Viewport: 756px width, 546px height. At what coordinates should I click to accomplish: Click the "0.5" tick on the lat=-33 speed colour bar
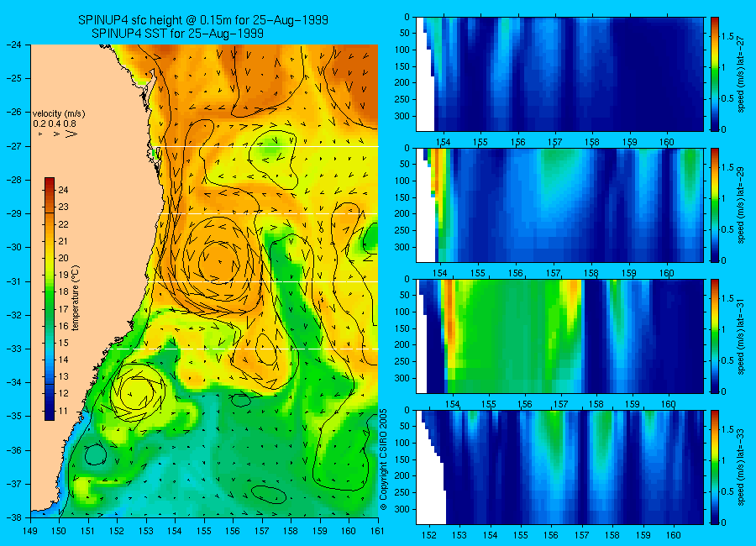tap(727, 491)
